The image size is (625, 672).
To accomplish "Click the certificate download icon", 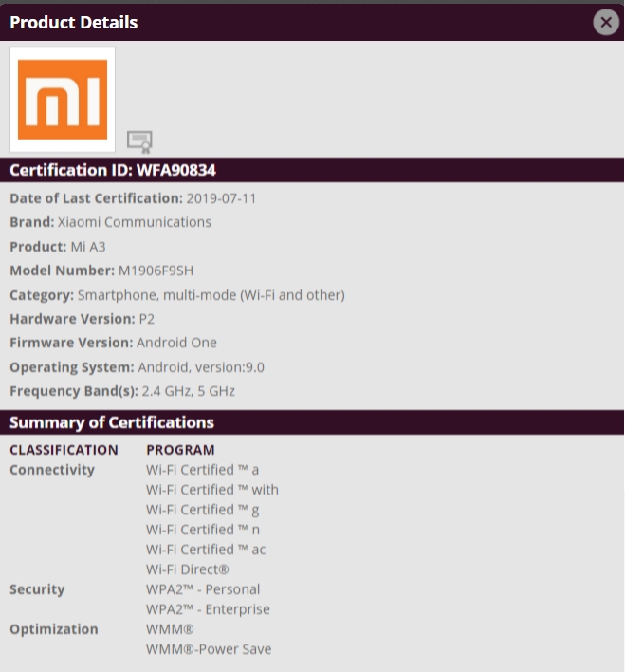I will tap(139, 141).
